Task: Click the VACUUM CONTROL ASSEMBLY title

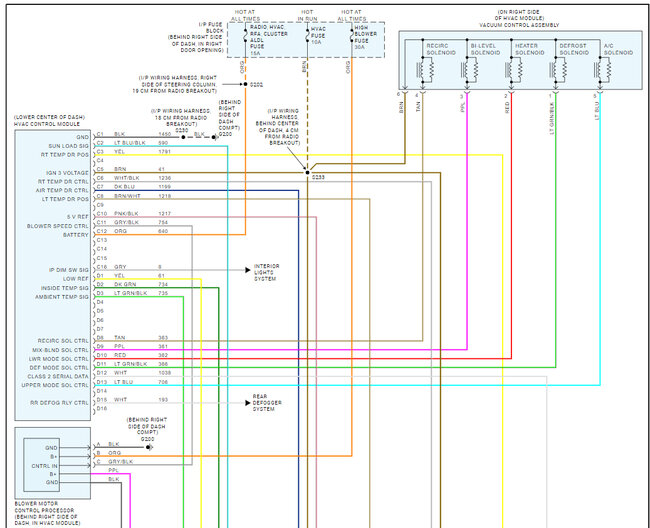Action: (519, 25)
